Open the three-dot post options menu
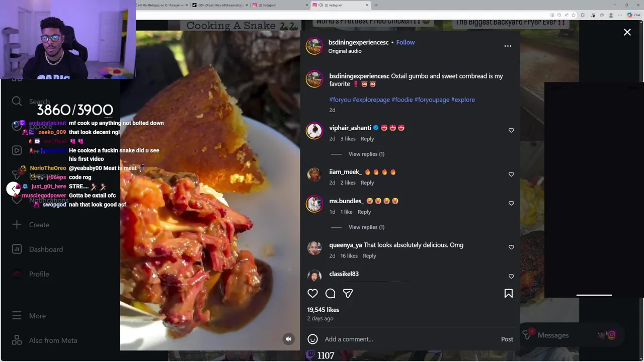 tap(508, 46)
